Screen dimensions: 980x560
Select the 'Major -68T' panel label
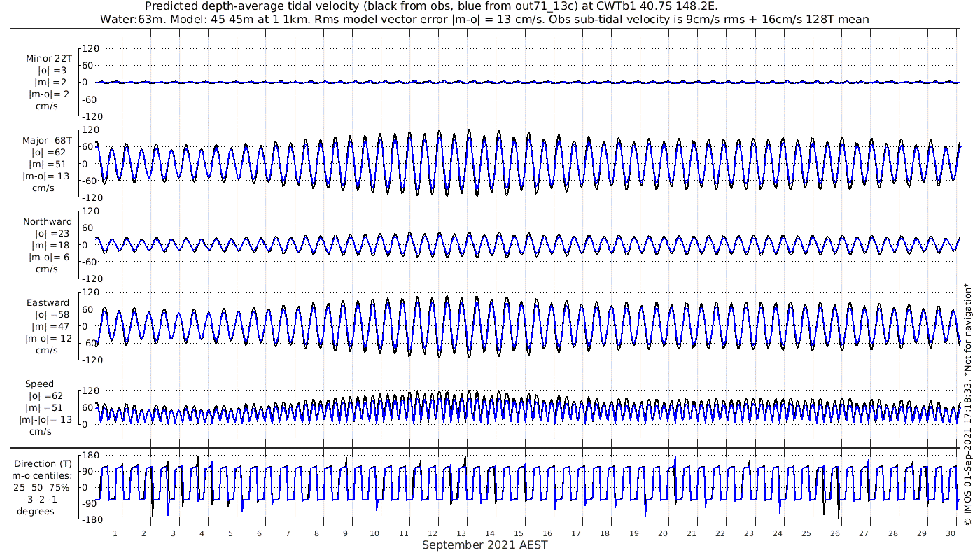click(x=48, y=141)
